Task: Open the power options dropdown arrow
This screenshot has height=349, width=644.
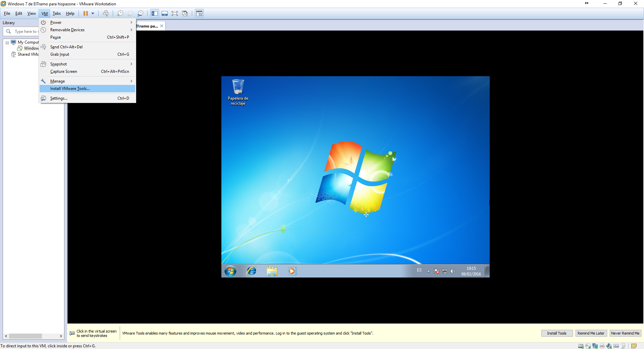Action: pos(93,13)
